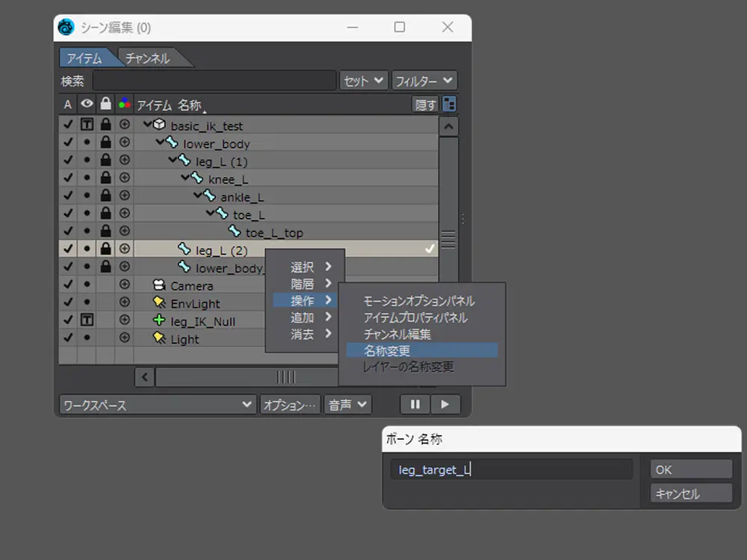Viewport: 747px width, 560px height.
Task: Click the 検索 search input field
Action: (214, 81)
